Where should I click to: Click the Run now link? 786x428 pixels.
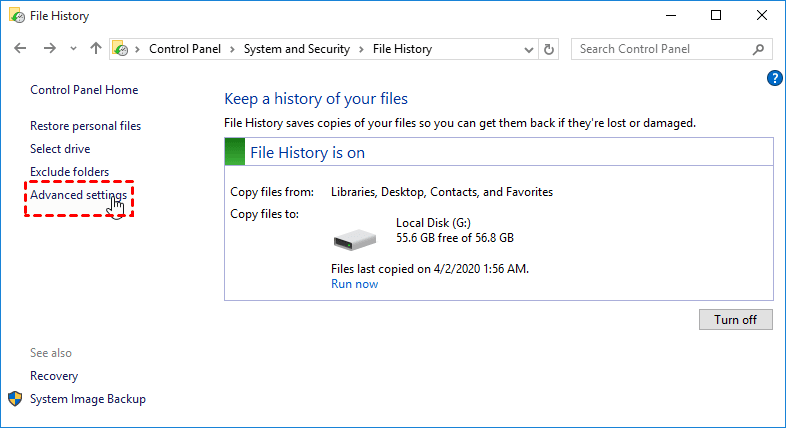pyautogui.click(x=354, y=284)
